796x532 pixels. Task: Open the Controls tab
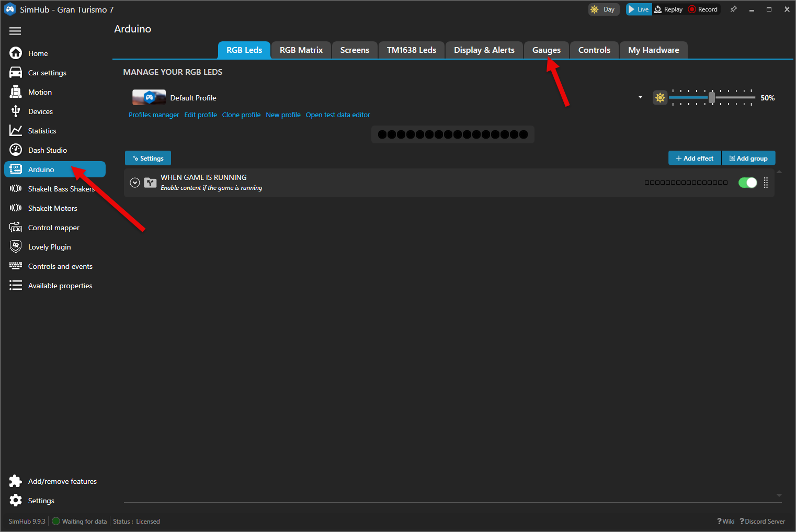tap(594, 50)
